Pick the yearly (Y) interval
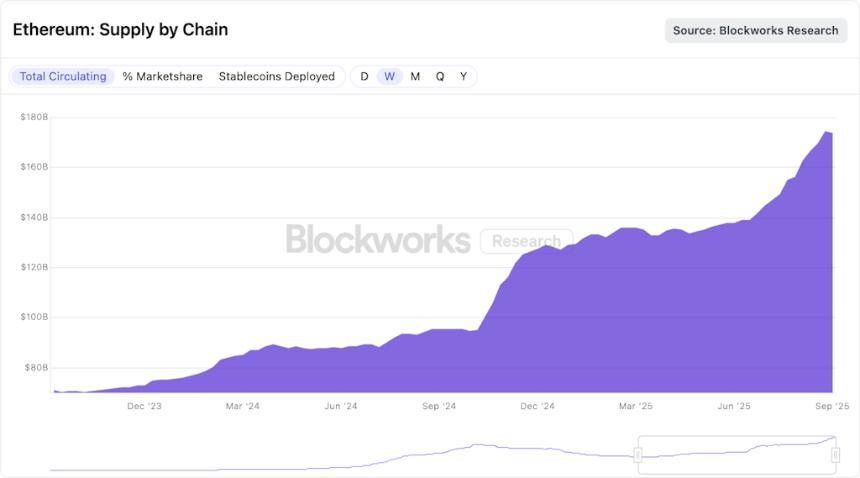This screenshot has height=478, width=860. [463, 77]
